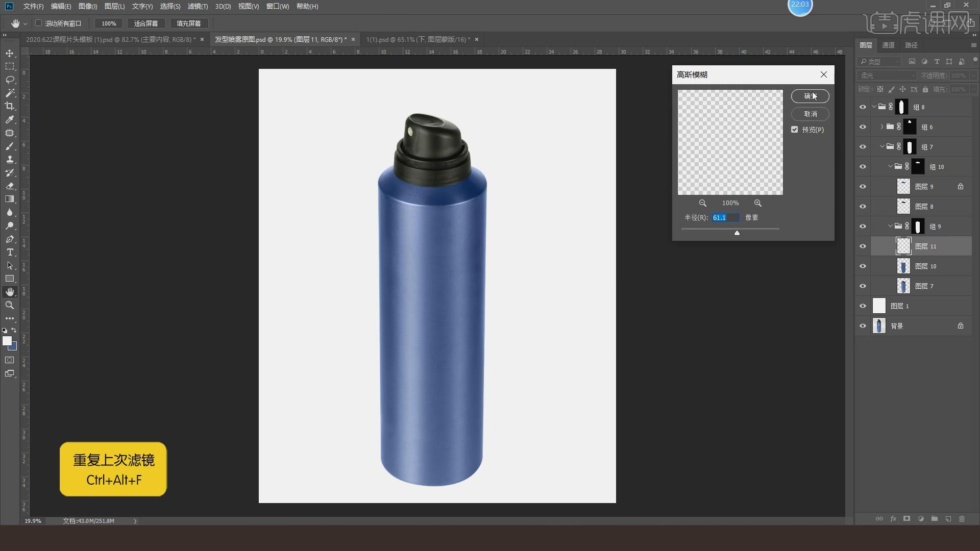Image resolution: width=980 pixels, height=551 pixels.
Task: Click the 取消 button in blur dialog
Action: click(810, 114)
